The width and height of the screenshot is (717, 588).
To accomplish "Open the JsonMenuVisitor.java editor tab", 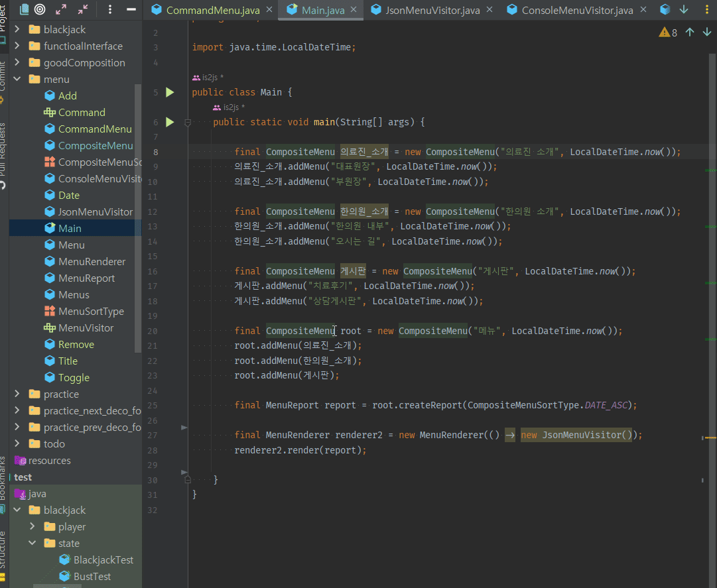I will coord(434,10).
